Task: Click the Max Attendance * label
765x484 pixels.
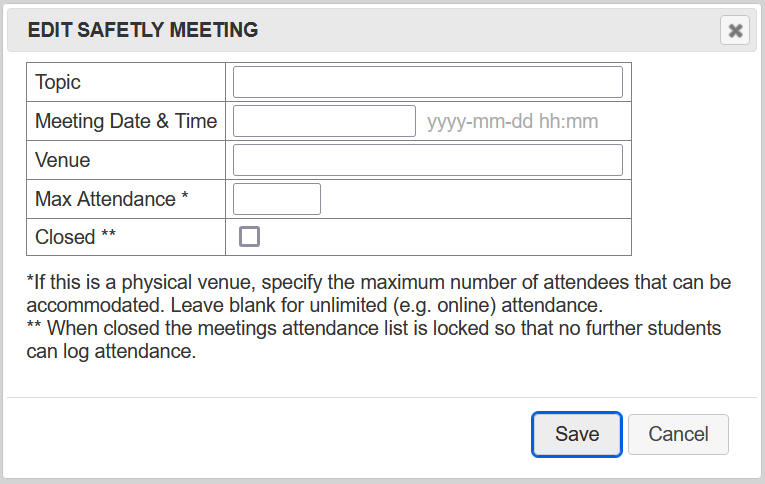Action: coord(112,199)
